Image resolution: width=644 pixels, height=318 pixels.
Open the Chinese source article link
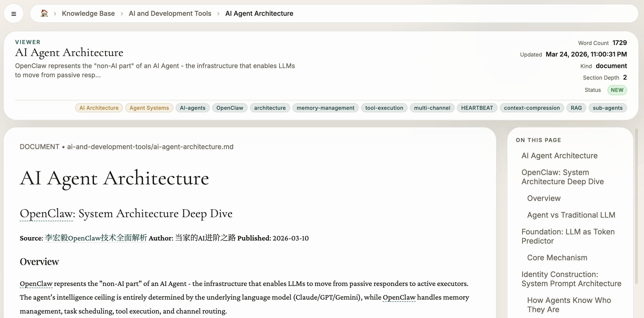click(x=96, y=238)
